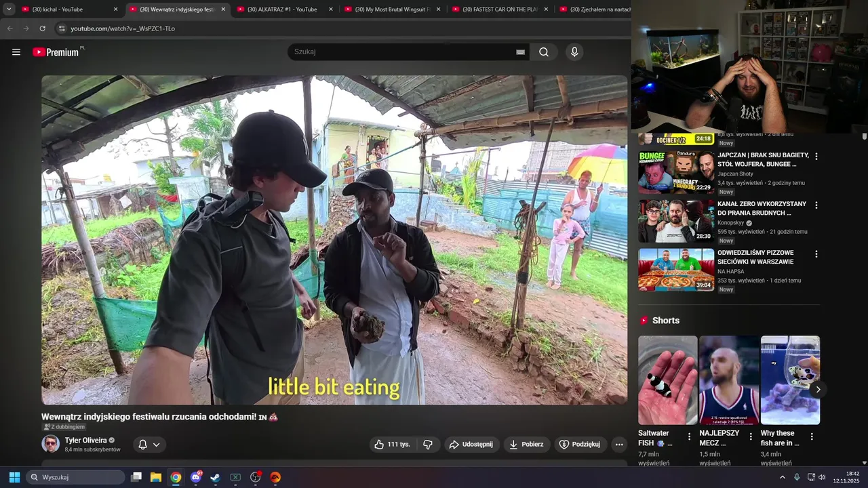
Task: Reload the page with the refresh icon
Action: click(x=42, y=28)
